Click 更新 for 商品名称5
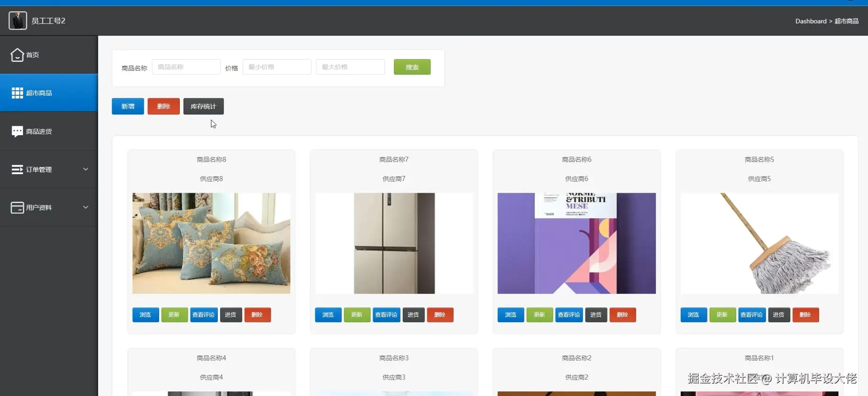The width and height of the screenshot is (868, 396). tap(722, 315)
